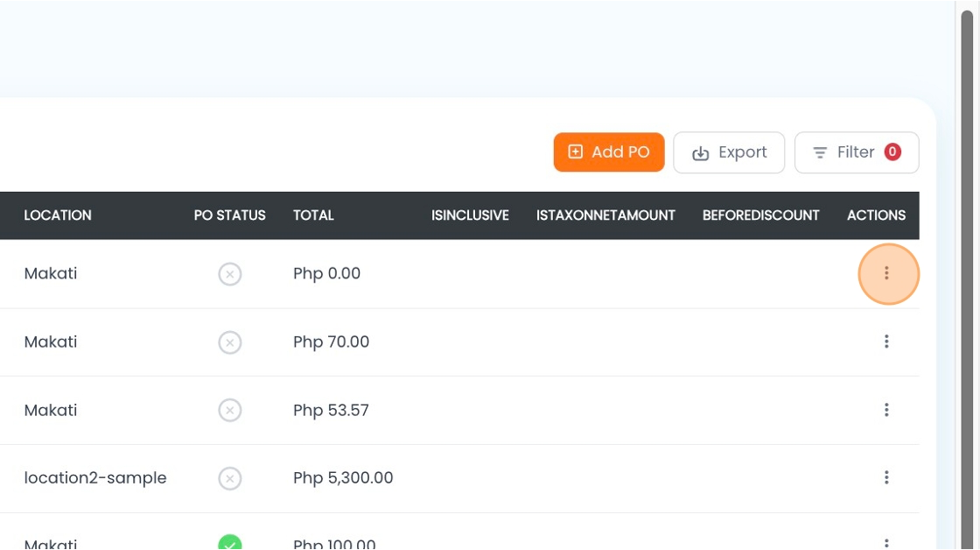
Task: Click green approved status icon in Php 100.00 row
Action: (x=230, y=543)
